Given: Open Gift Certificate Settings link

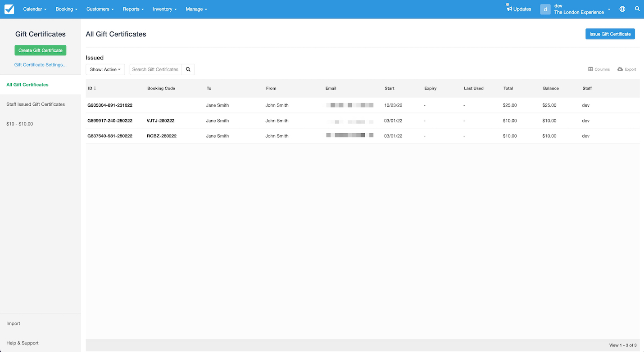Looking at the screenshot, I should point(41,65).
